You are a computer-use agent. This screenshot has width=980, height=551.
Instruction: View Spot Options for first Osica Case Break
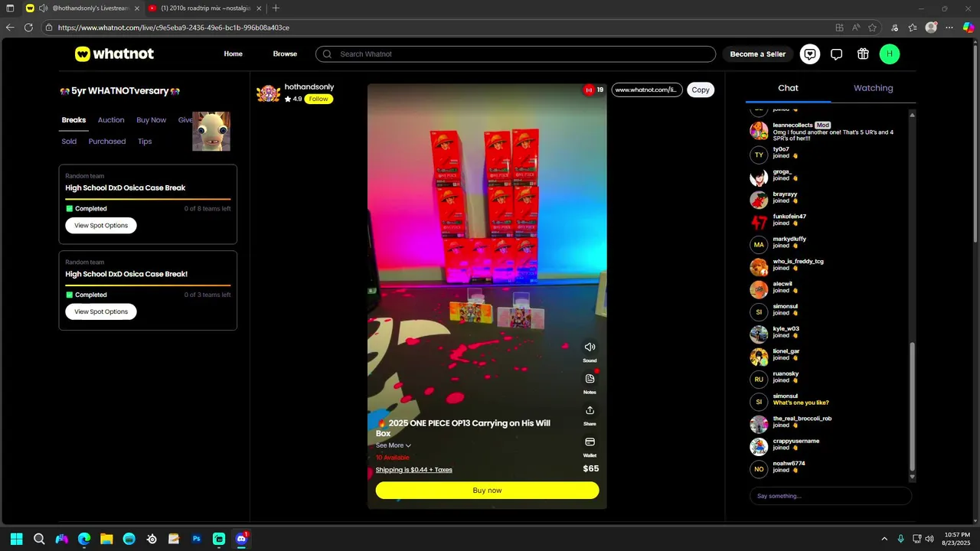coord(101,225)
